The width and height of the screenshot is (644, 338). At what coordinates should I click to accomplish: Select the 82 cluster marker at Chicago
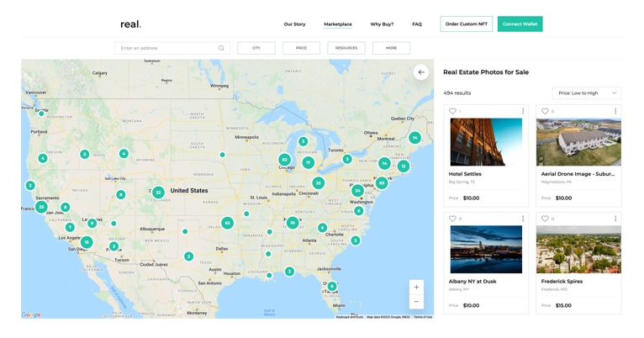click(x=285, y=160)
